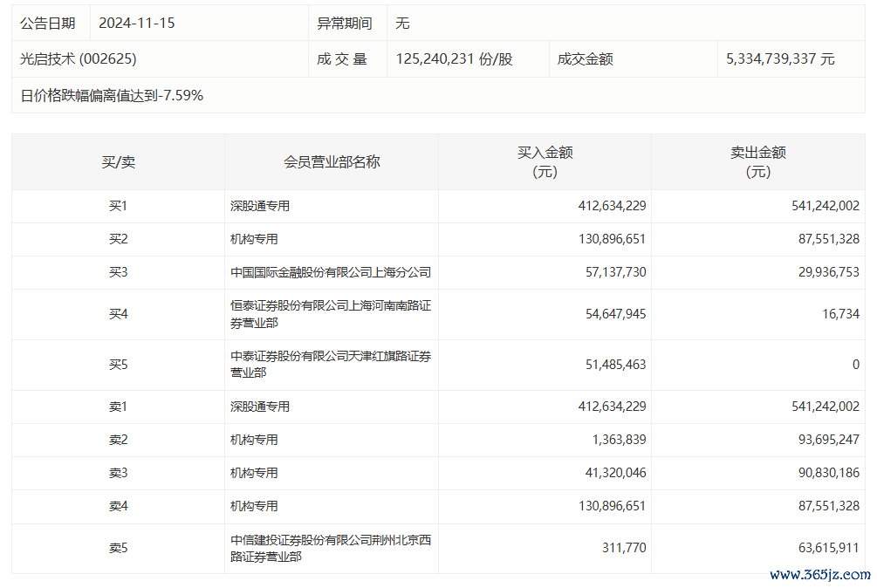Click 机构专用 in the 卖3 row
Viewport: 877px width, 588px height.
click(254, 473)
